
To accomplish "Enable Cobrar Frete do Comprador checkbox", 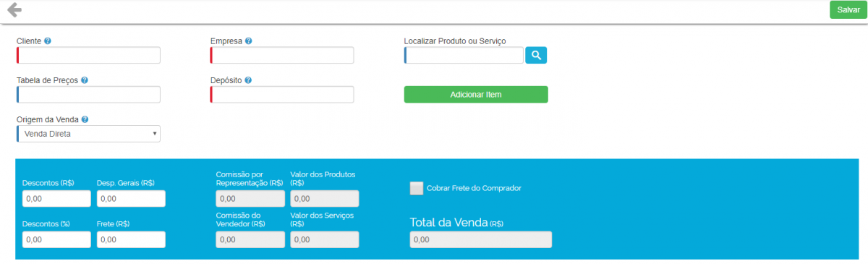I will click(417, 188).
